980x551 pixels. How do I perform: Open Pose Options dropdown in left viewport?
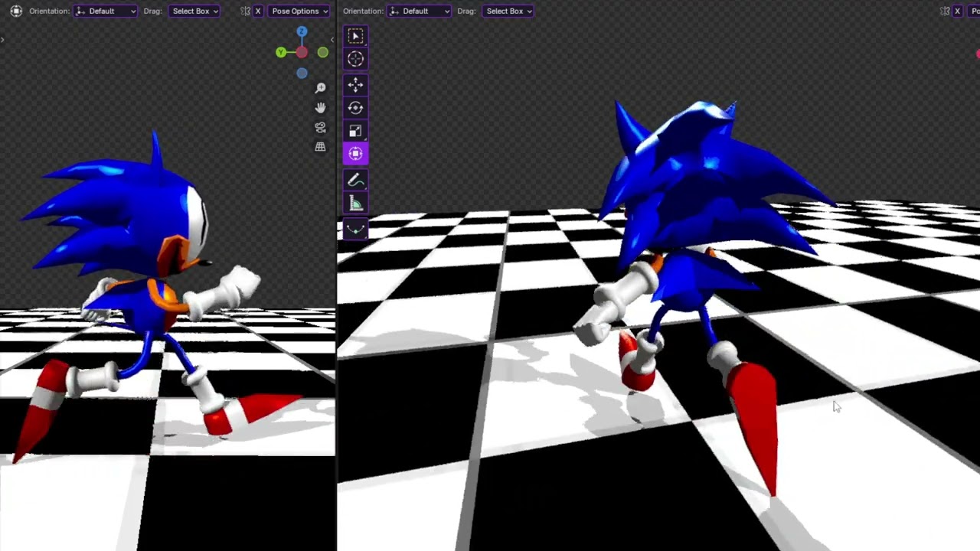(x=299, y=11)
